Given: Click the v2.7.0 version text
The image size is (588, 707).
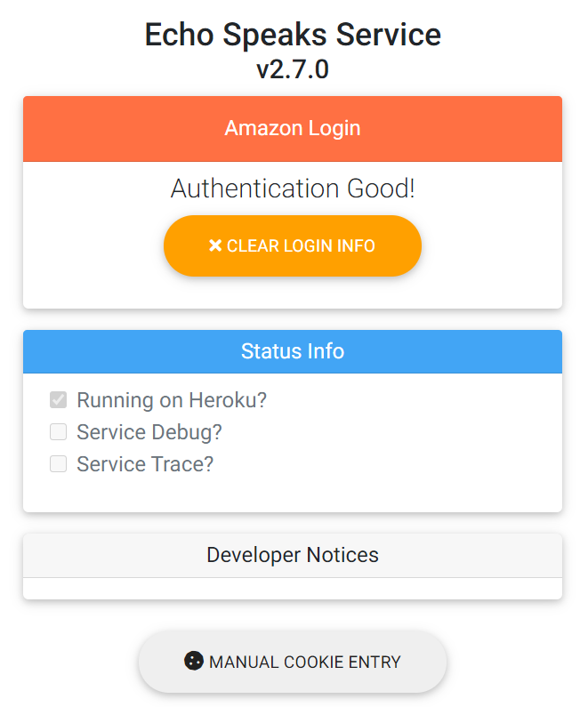Looking at the screenshot, I should pos(293,69).
